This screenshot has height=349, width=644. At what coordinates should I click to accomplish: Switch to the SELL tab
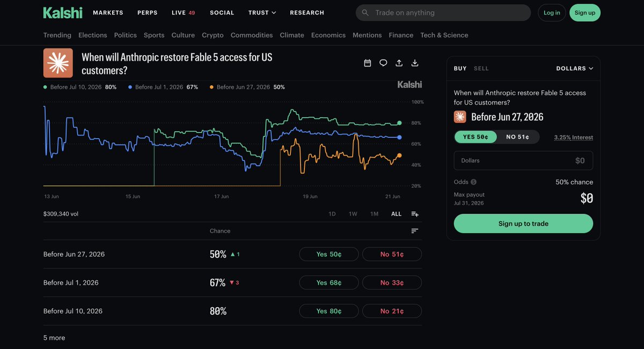point(481,69)
